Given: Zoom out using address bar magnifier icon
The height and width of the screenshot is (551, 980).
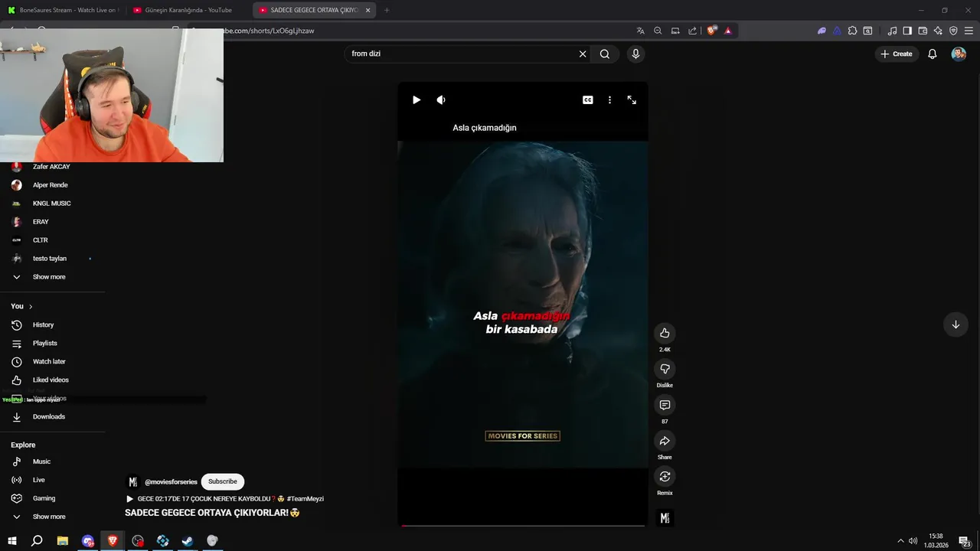Looking at the screenshot, I should (658, 31).
